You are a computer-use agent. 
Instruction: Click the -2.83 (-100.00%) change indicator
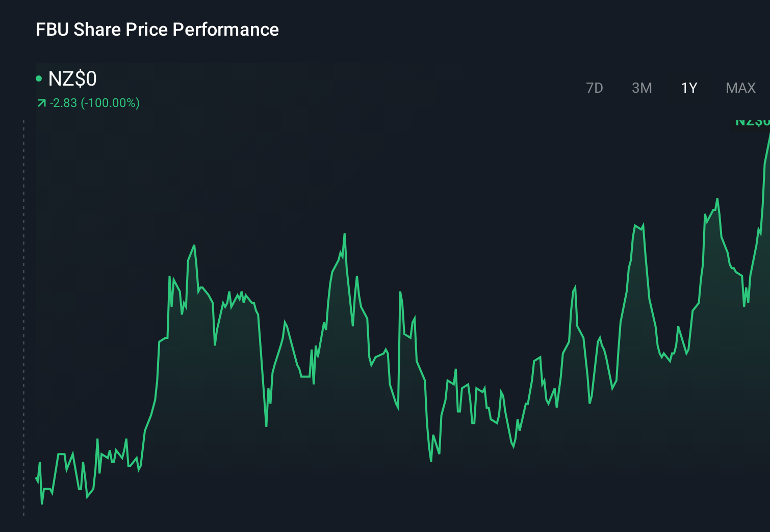tap(95, 103)
